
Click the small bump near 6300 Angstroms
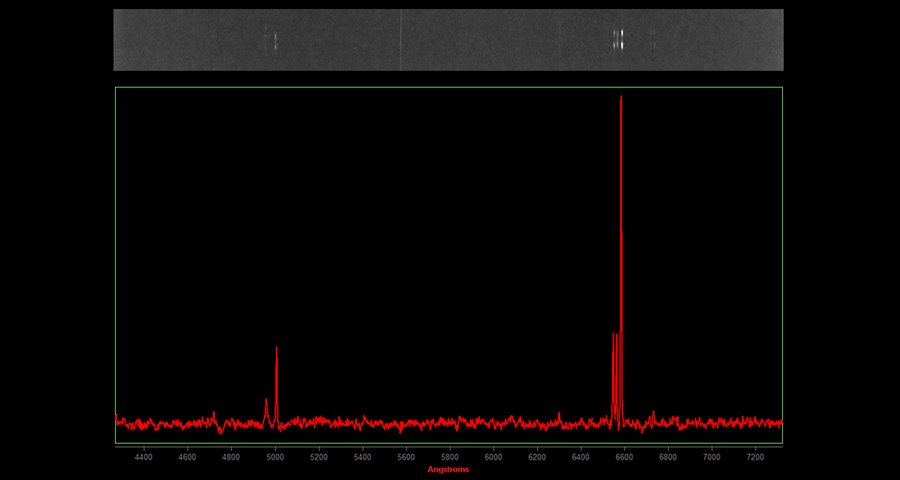coord(559,414)
